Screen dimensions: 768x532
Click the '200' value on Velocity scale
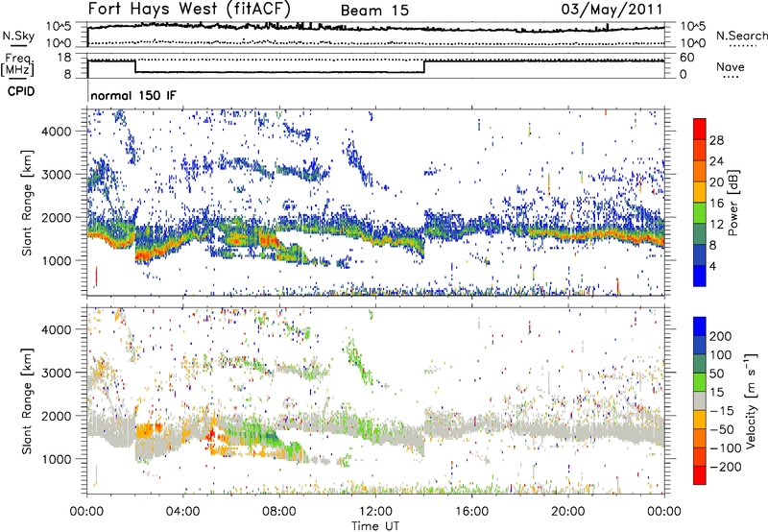click(721, 336)
